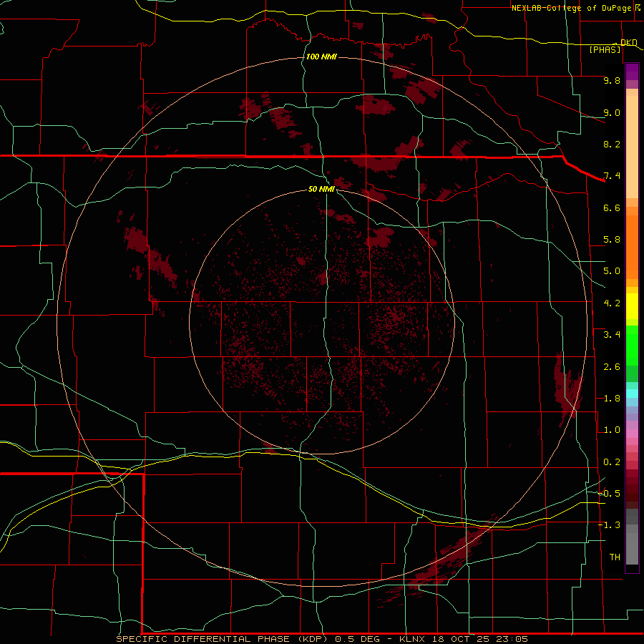This screenshot has width=644, height=644.
Task: Pick the peach band of the color bar
Action: point(632,147)
